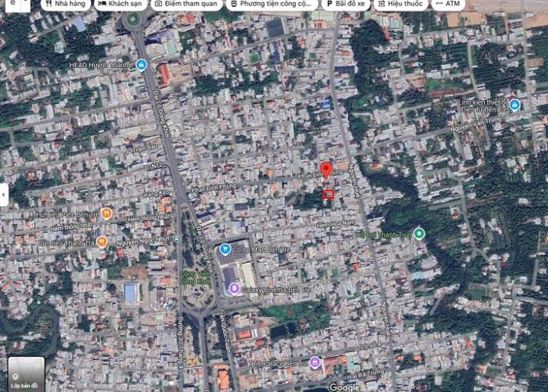Viewport: 548px width, 392px height.
Task: Show Hiệu thuốc locations
Action: coord(402,4)
